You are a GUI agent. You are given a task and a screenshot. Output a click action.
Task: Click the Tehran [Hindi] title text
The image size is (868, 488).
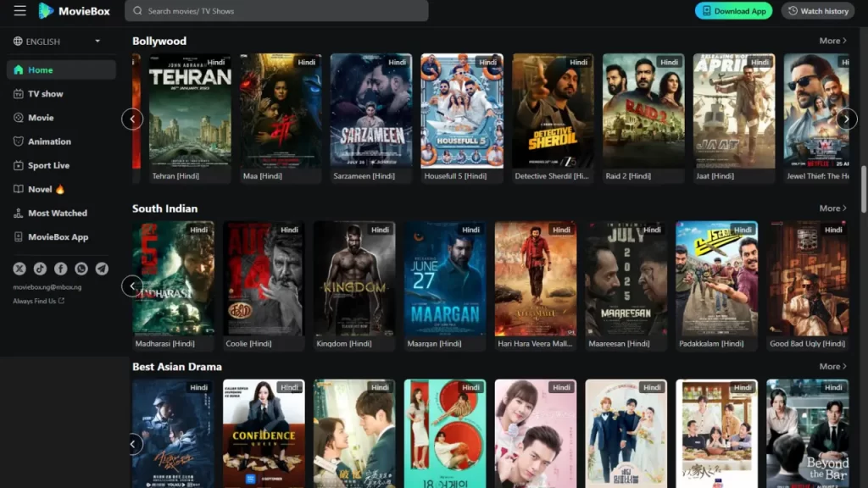point(175,176)
